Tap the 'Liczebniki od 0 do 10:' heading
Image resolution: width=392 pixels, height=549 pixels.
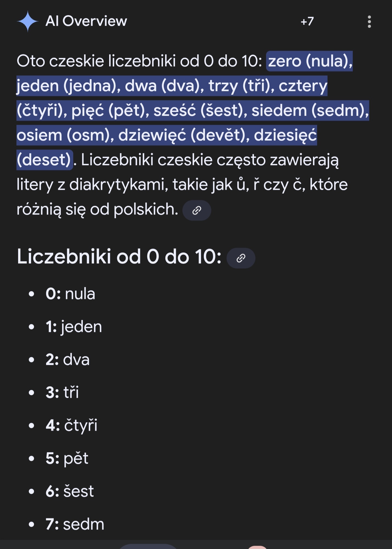pos(119,257)
